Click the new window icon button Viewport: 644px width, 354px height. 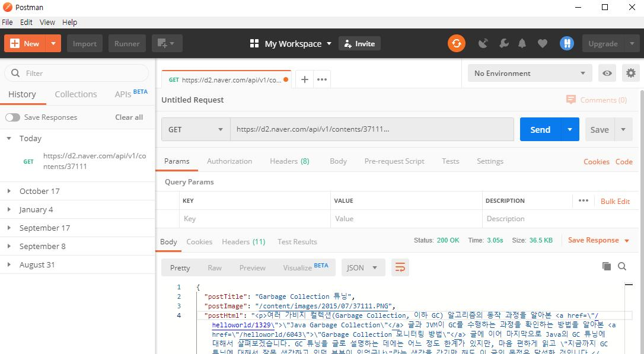167,43
